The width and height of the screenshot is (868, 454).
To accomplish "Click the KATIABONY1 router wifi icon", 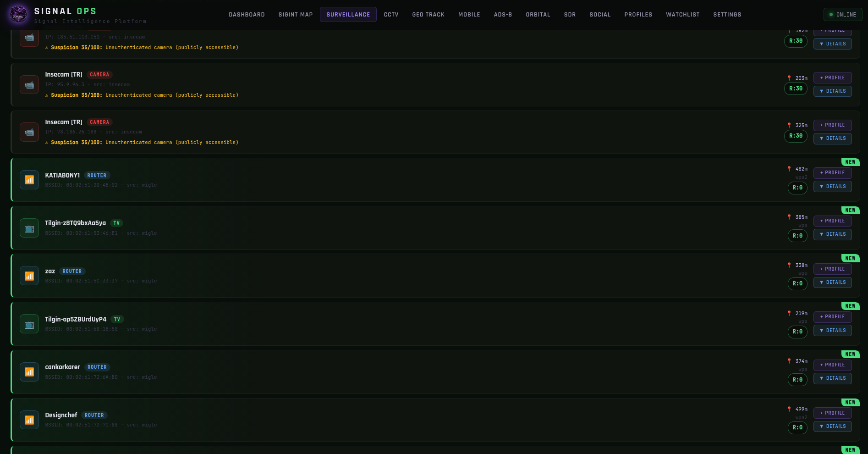I will [29, 180].
